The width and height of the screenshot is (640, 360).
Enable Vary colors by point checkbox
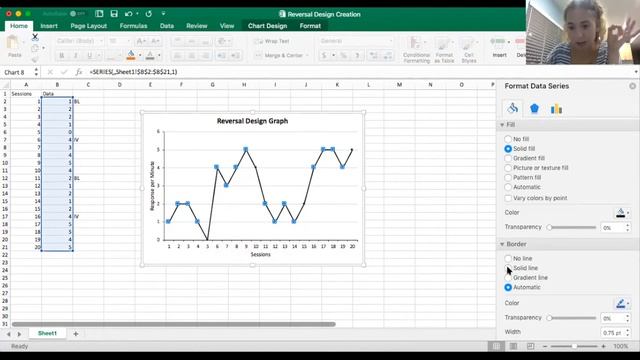point(508,198)
